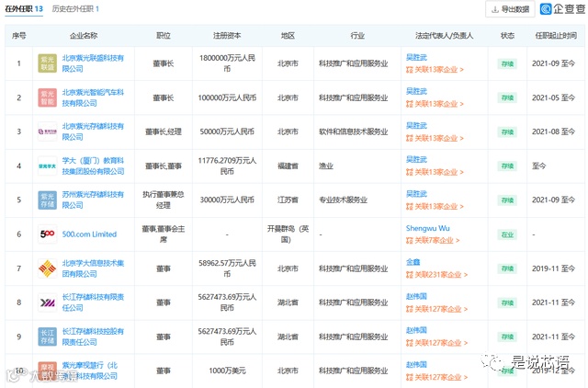The height and width of the screenshot is (388, 588).
Task: Select the 董事长,经理 position cell
Action: 164,131
